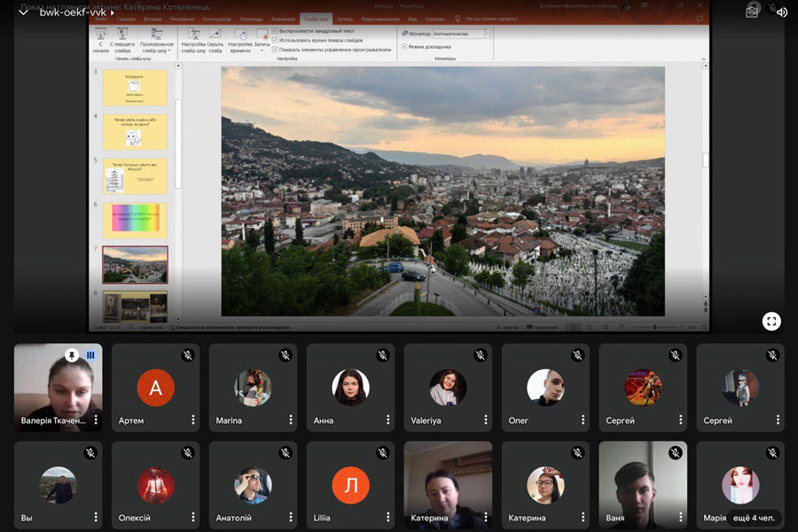
Task: Click the fullscreen icon on the shared presentation
Action: (x=771, y=321)
